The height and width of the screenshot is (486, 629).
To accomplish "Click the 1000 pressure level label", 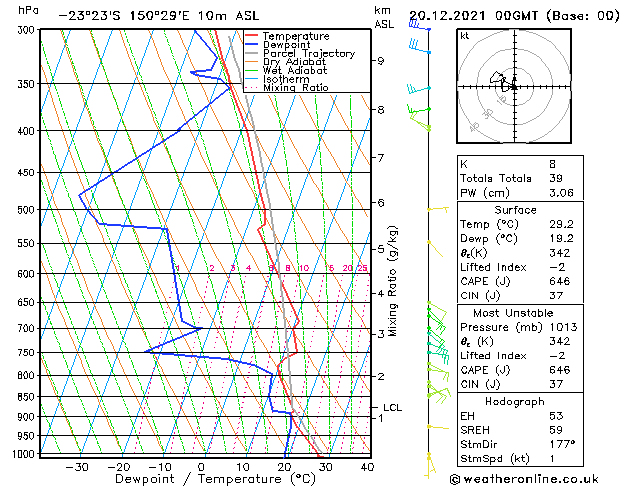I will (24, 454).
